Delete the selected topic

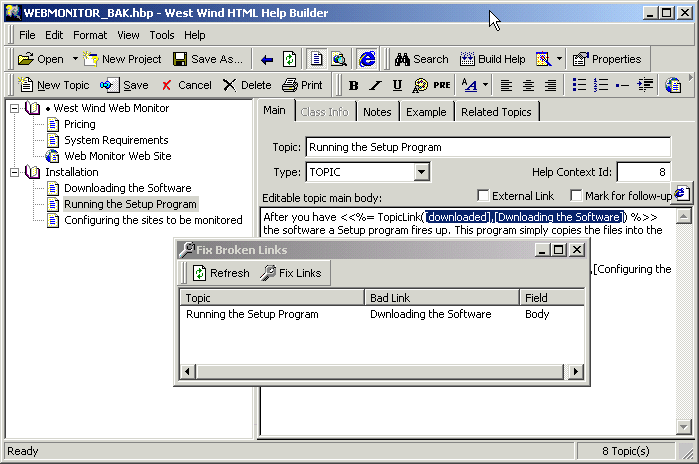pyautogui.click(x=247, y=85)
